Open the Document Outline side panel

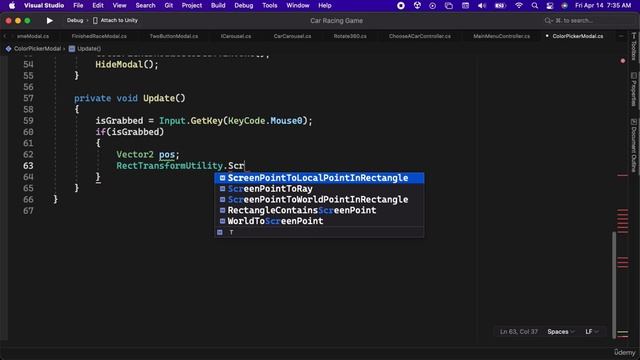tap(634, 146)
